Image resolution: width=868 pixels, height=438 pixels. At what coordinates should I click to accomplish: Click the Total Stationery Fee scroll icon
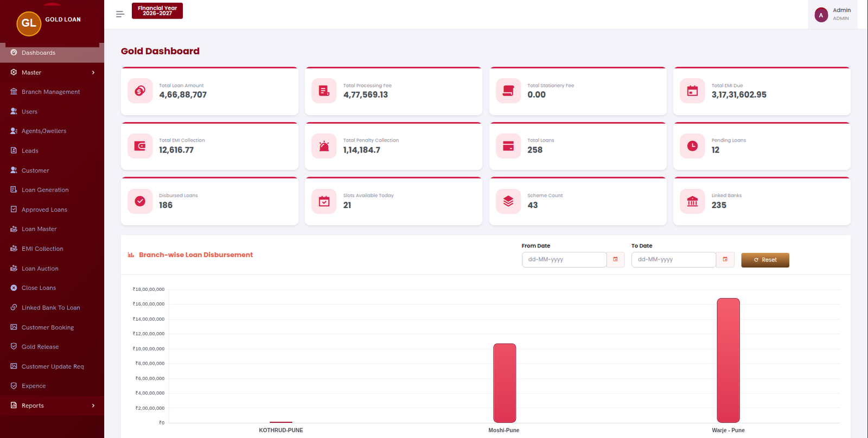coord(508,91)
